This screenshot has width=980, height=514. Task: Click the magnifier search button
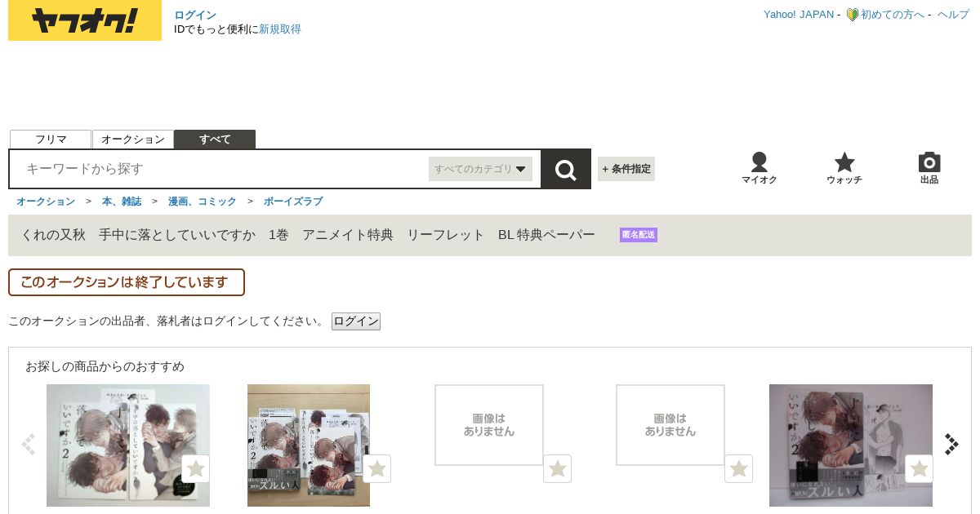tap(566, 169)
